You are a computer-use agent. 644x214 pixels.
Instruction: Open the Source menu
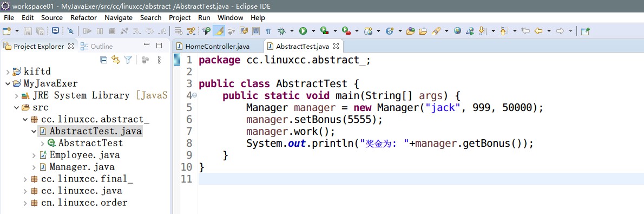52,18
